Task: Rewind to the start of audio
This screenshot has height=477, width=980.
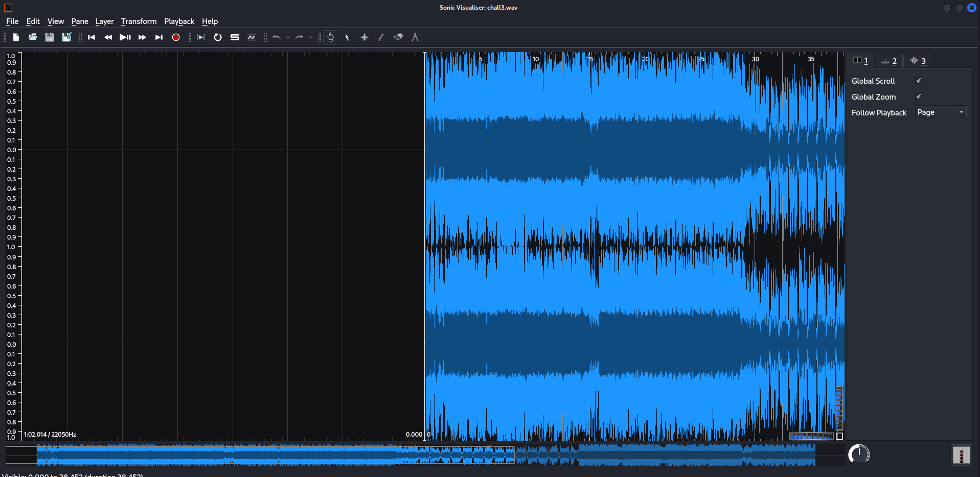Action: pyautogui.click(x=92, y=37)
